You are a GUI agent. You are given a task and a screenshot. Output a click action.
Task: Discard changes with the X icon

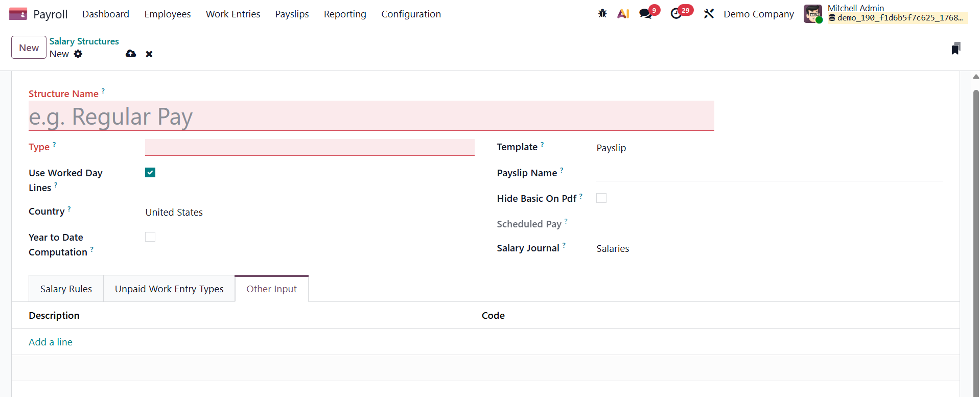[149, 54]
